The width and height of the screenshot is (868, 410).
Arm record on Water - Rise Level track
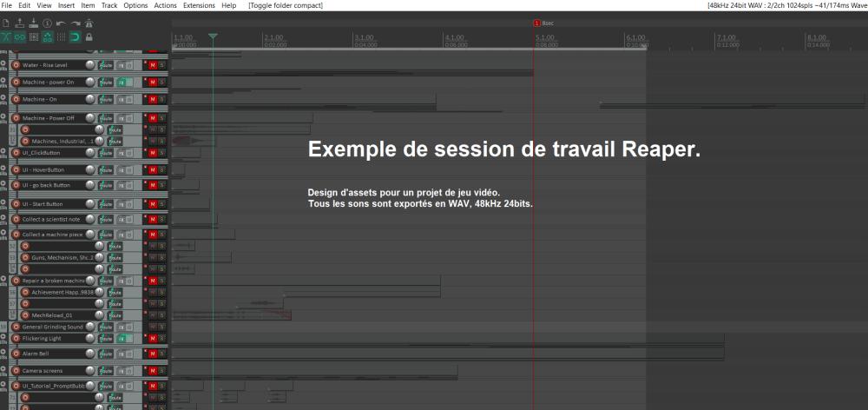click(16, 65)
